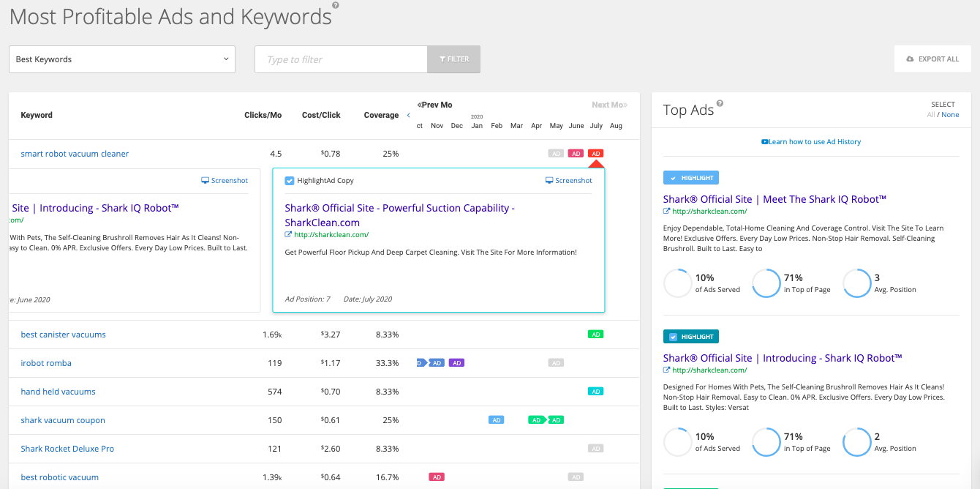Open best robotic vacuum keyword

tap(59, 477)
